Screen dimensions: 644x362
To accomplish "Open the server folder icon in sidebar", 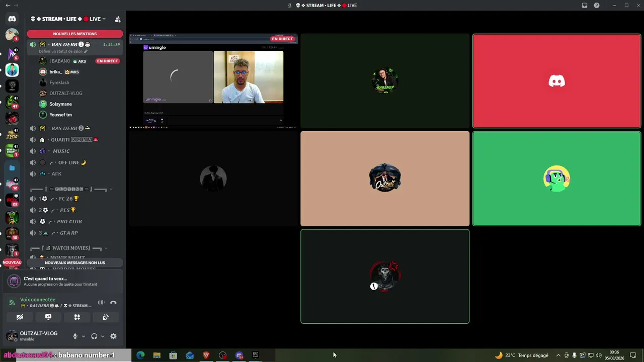I will [x=12, y=168].
